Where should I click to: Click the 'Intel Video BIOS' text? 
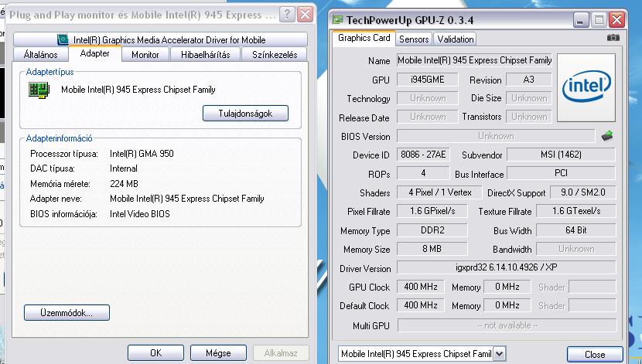[x=140, y=214]
